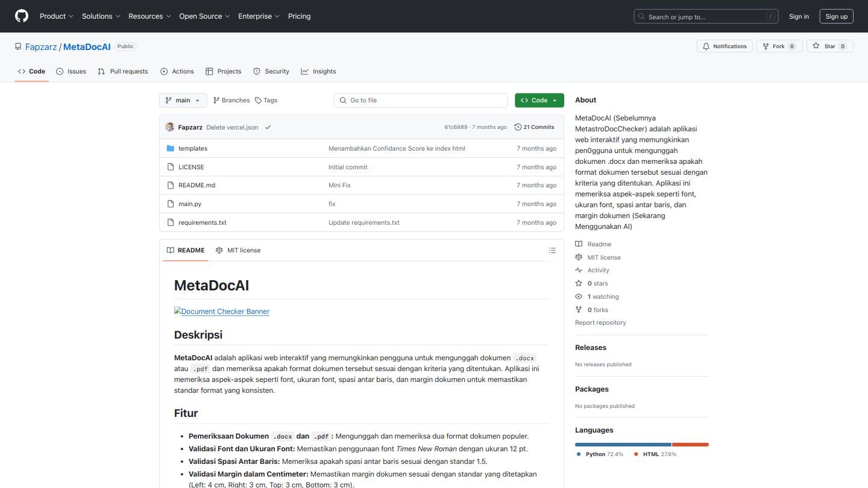Image resolution: width=868 pixels, height=488 pixels.
Task: Open the main.py file
Action: click(190, 204)
